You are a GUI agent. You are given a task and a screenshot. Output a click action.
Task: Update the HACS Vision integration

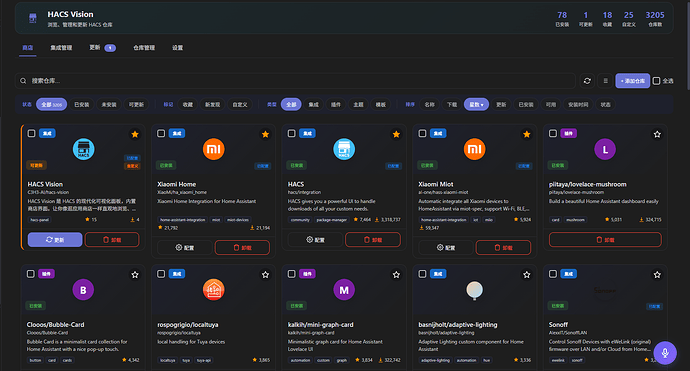(x=55, y=240)
